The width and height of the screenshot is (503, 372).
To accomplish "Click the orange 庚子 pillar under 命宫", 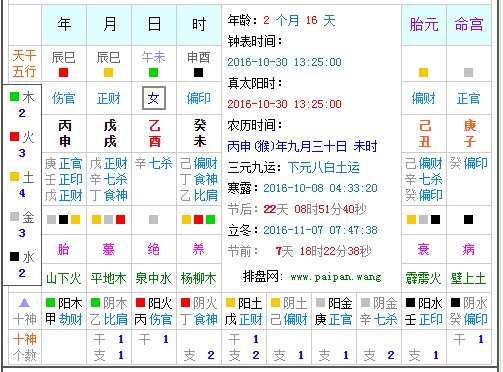I will [x=470, y=134].
